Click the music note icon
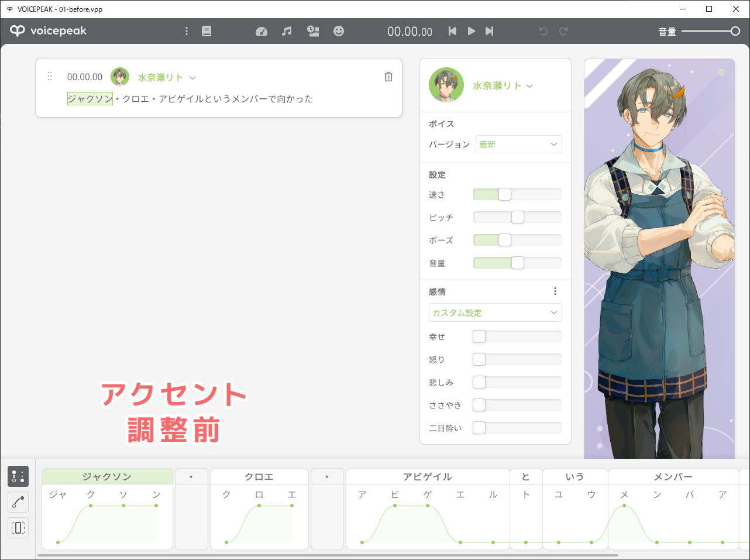This screenshot has width=750, height=560. click(287, 32)
